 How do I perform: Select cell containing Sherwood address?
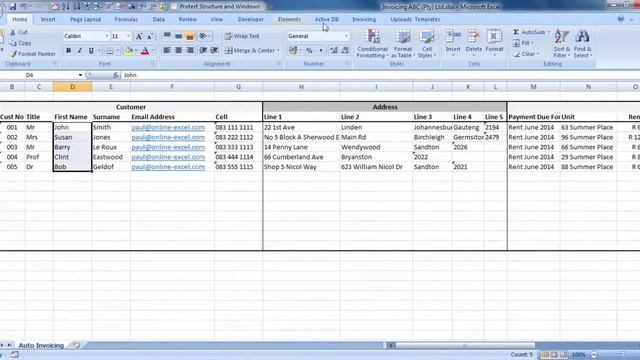click(x=301, y=137)
